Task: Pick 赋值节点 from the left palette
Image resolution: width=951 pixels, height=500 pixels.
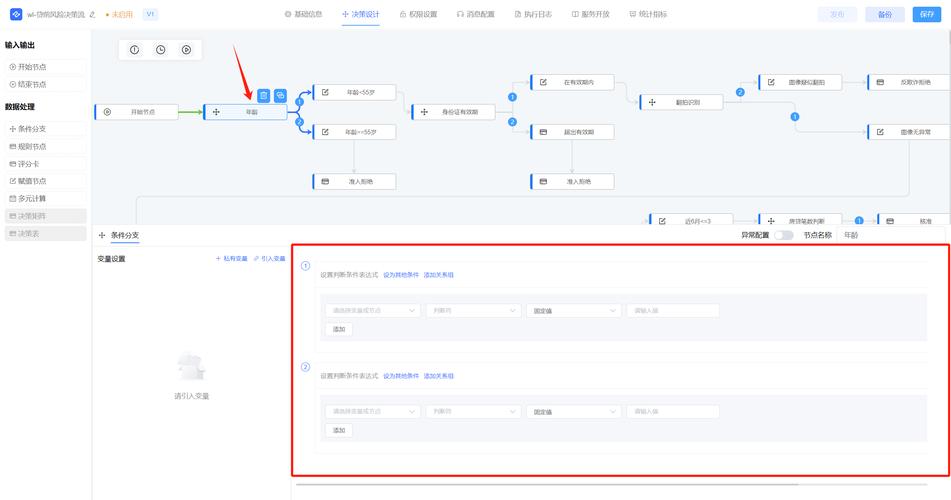Action: pos(45,181)
